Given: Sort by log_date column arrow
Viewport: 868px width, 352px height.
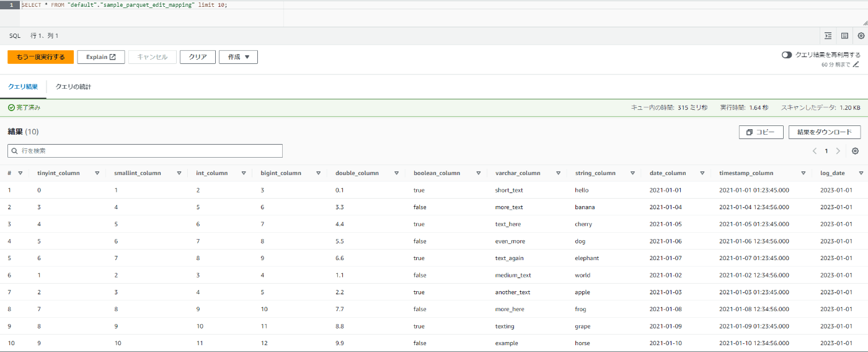Looking at the screenshot, I should click(x=861, y=173).
